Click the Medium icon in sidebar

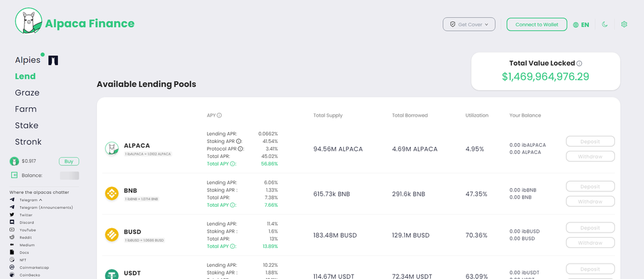(12, 245)
